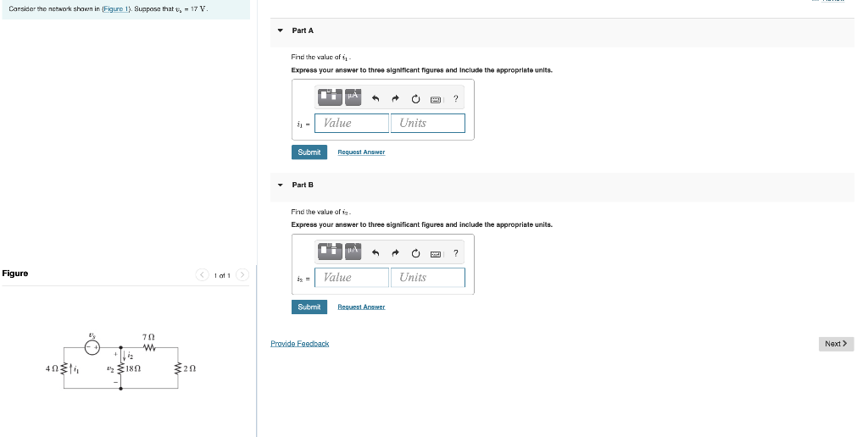Open units symbols tool in Part A
Image resolution: width=868 pixels, height=437 pixels.
pos(353,97)
